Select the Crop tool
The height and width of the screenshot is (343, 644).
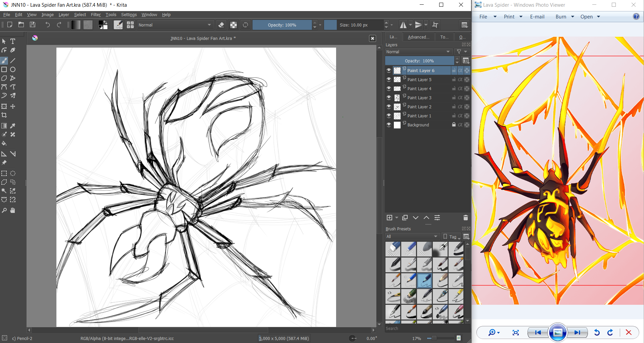pos(4,115)
